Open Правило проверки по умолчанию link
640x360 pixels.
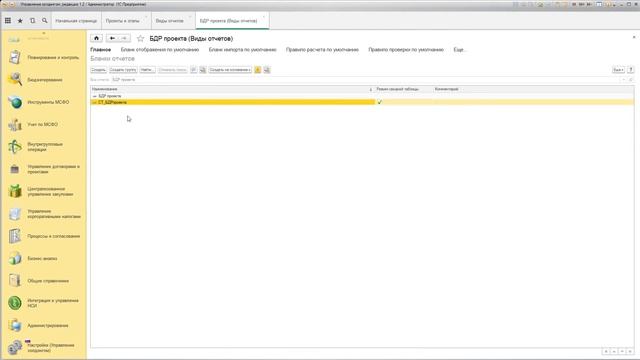tap(406, 50)
